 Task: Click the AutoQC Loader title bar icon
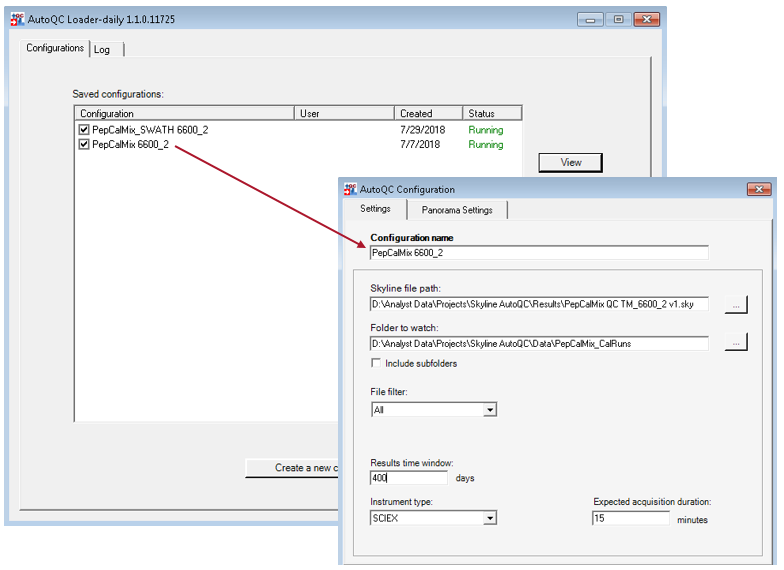click(x=16, y=19)
